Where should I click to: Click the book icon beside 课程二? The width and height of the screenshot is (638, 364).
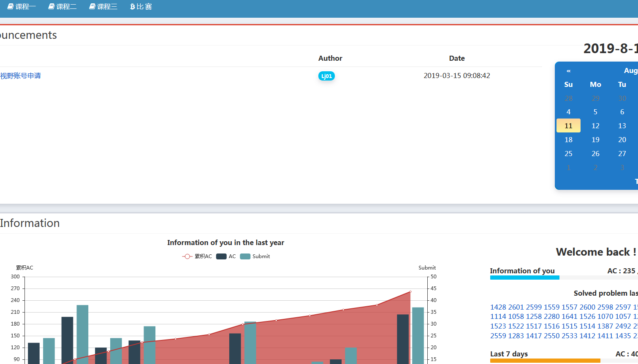pyautogui.click(x=52, y=6)
